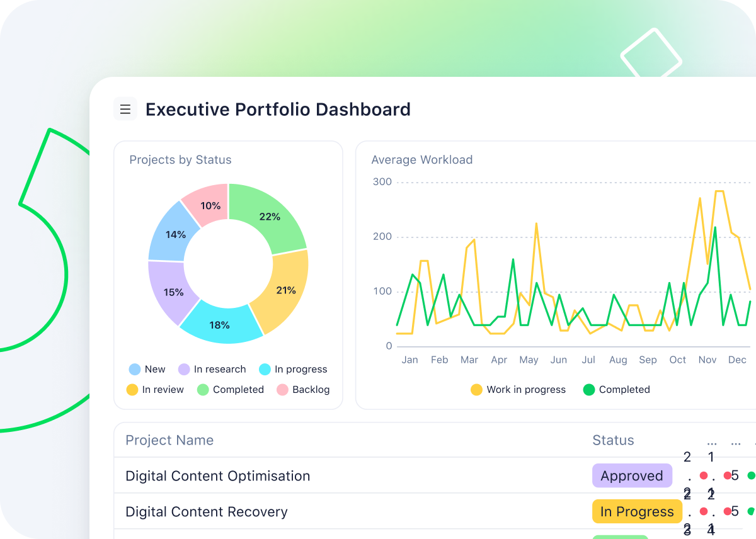
Task: Click the Status column header
Action: click(613, 440)
